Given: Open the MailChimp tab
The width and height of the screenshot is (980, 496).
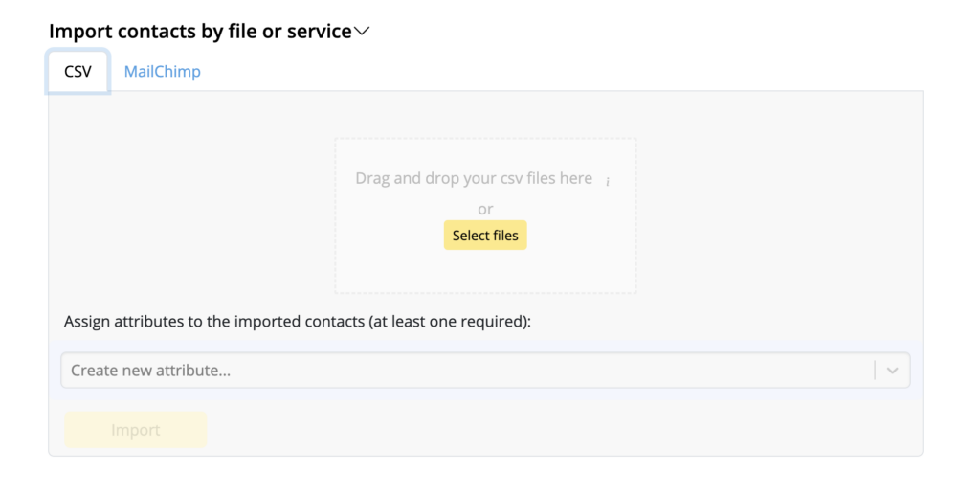Looking at the screenshot, I should point(163,71).
